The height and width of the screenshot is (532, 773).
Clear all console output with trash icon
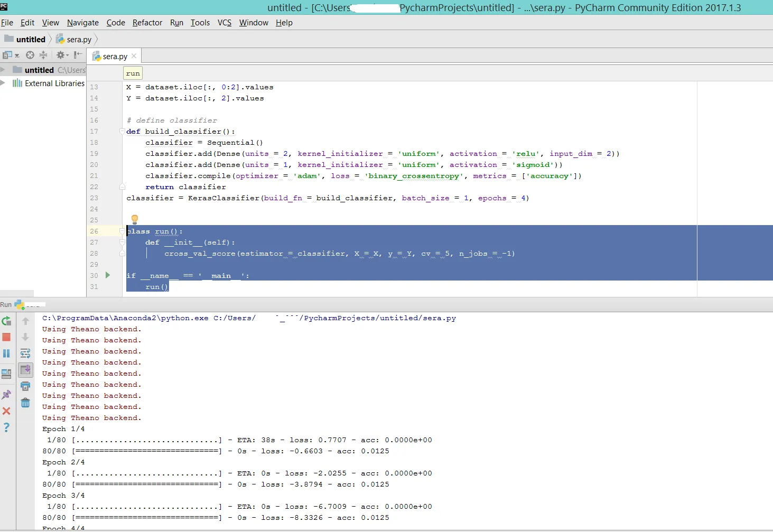pyautogui.click(x=25, y=403)
